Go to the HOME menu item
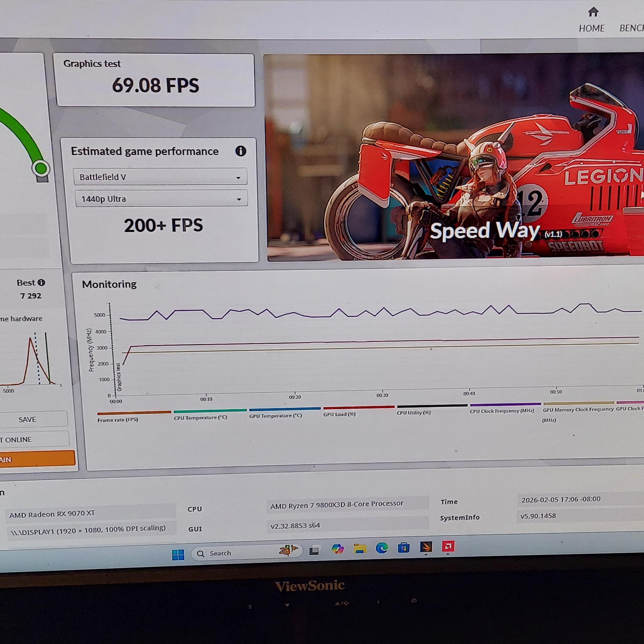Viewport: 644px width, 644px height. [592, 28]
